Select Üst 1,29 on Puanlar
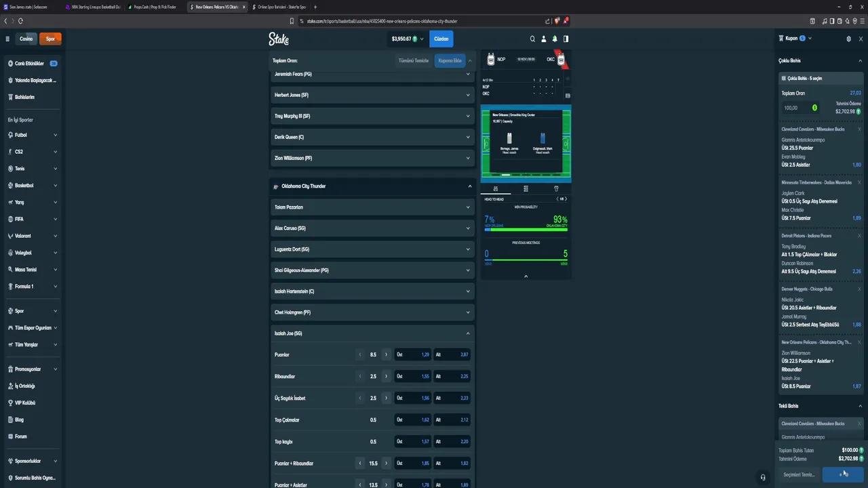 [413, 354]
